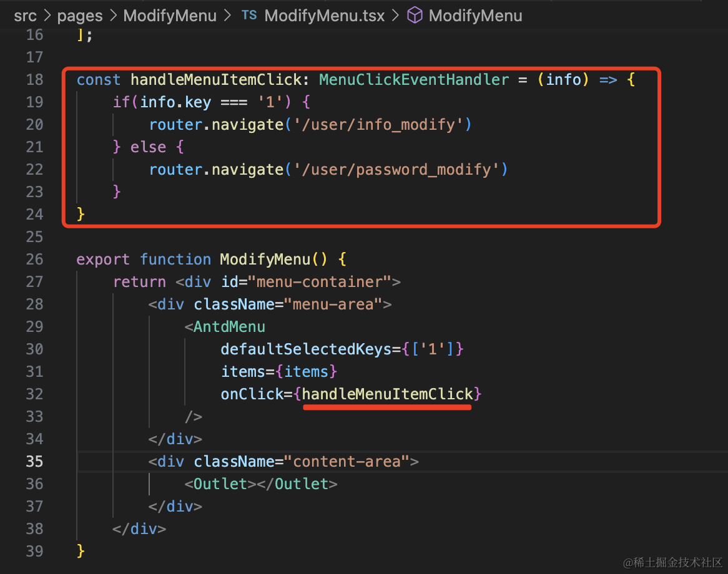The height and width of the screenshot is (574, 728).
Task: Click the export keyword on line 26
Action: point(103,260)
